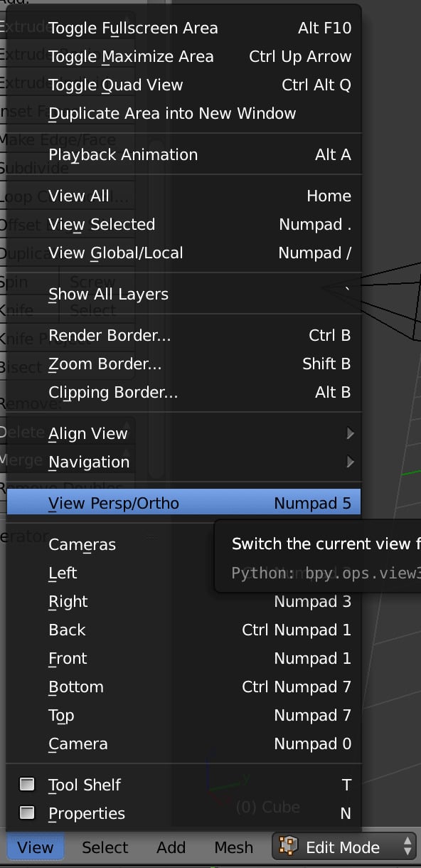Image resolution: width=421 pixels, height=868 pixels.
Task: Click the View menu button
Action: [x=36, y=847]
